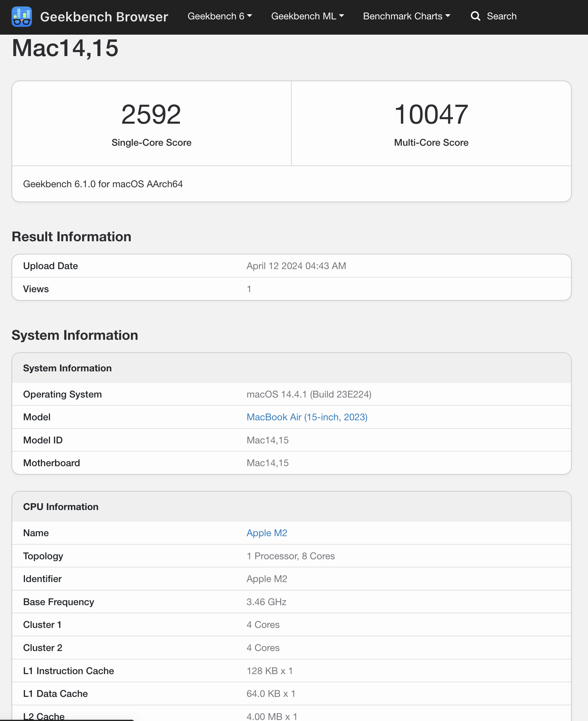588x721 pixels.
Task: Click the Identifier value Apple M2
Action: 267,579
